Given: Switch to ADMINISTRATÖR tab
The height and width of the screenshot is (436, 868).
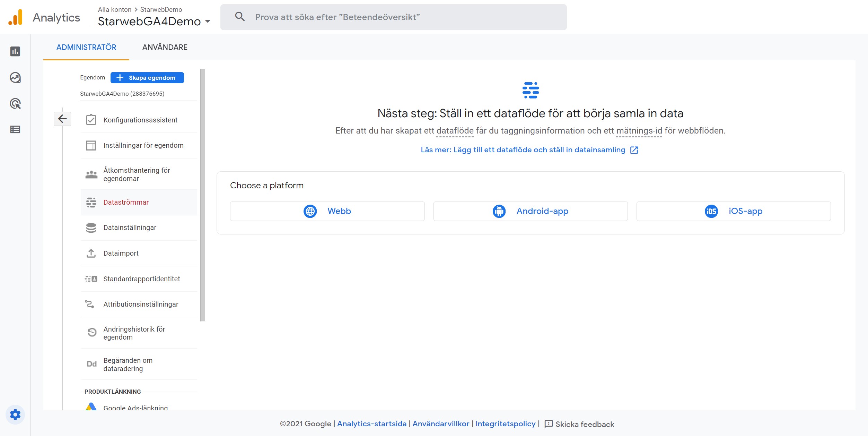Looking at the screenshot, I should (x=86, y=47).
